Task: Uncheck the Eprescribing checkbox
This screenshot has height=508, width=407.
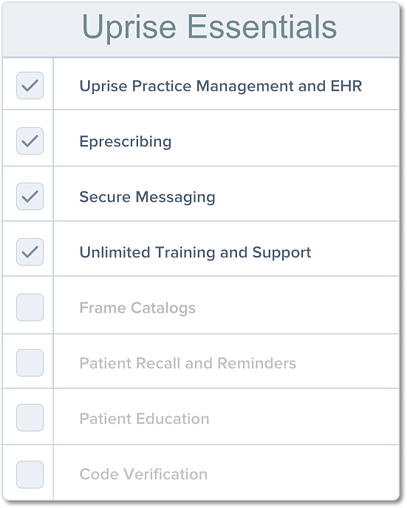Action: tap(30, 141)
